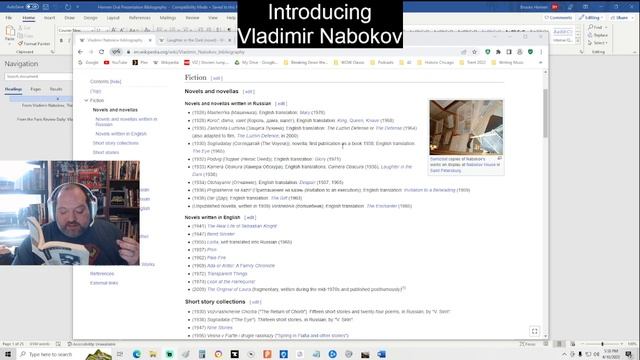
Task: Switch to Vladimir Nabokov bibliography browser tab
Action: click(x=114, y=40)
